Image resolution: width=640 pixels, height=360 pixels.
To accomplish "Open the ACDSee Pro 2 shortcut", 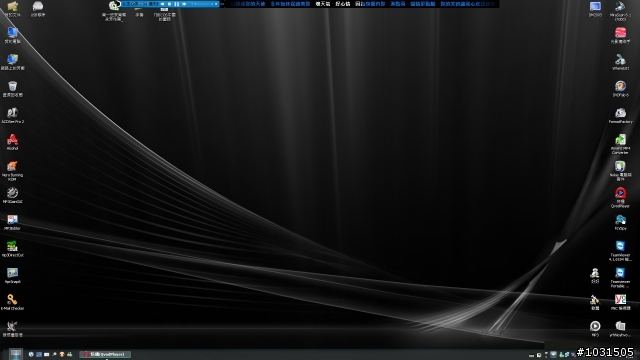I will 12,113.
